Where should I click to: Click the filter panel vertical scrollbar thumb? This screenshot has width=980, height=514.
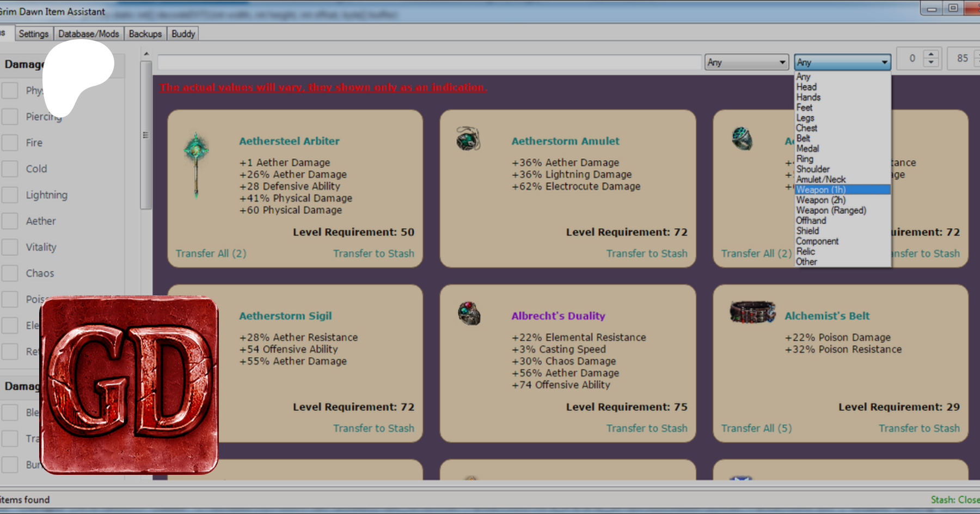[145, 135]
